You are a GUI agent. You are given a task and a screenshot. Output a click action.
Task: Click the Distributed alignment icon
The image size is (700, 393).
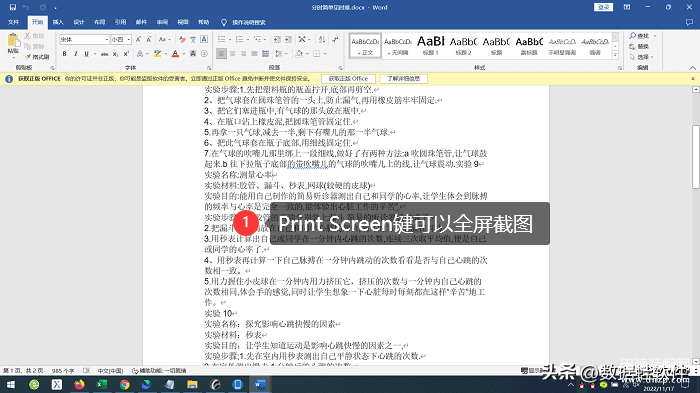point(265,54)
